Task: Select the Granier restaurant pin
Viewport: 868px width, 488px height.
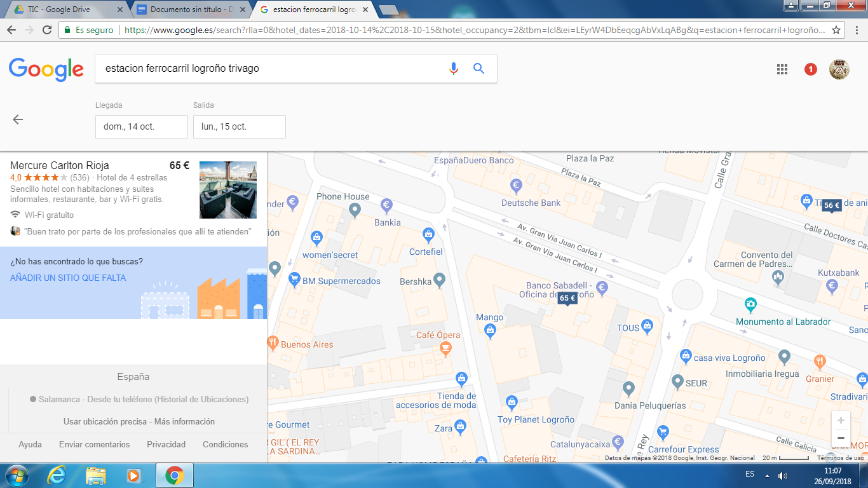Action: (x=820, y=362)
